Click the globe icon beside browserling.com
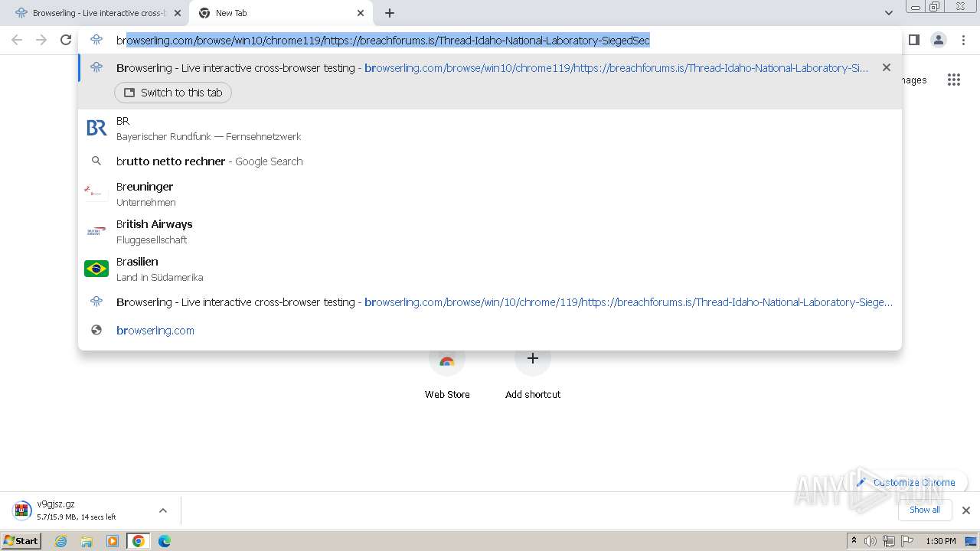Screen dimensions: 980x551 96,331
